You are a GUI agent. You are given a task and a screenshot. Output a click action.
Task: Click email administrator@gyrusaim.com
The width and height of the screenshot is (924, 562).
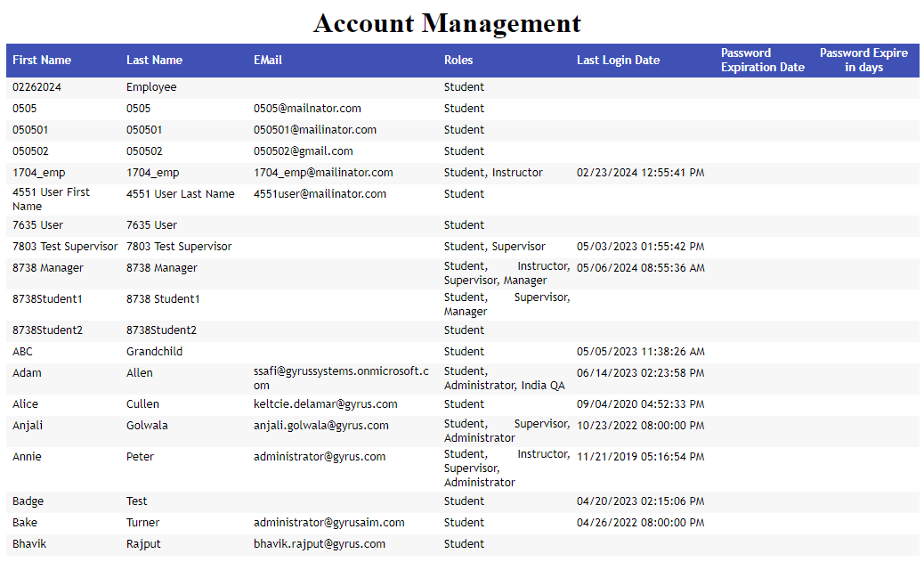click(x=328, y=523)
